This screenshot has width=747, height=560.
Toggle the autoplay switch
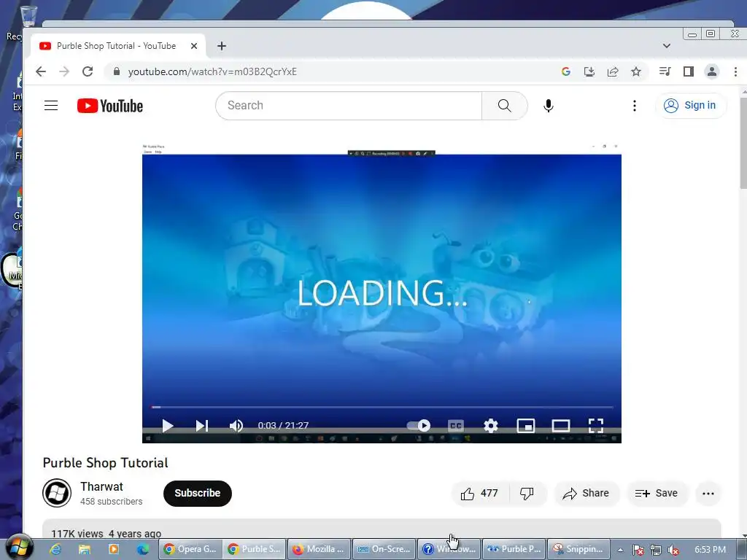[419, 425]
